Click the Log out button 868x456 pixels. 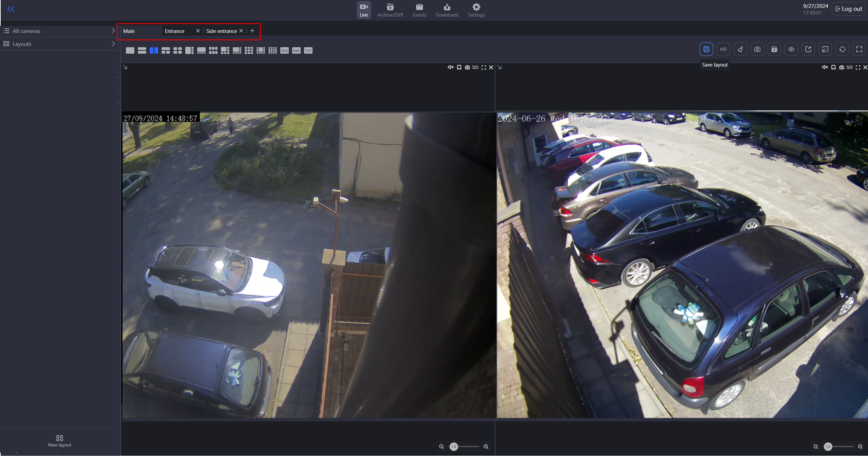point(848,9)
